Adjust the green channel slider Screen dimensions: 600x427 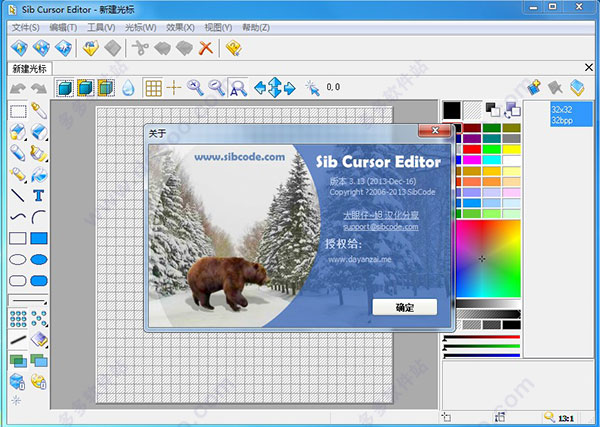coord(482,347)
